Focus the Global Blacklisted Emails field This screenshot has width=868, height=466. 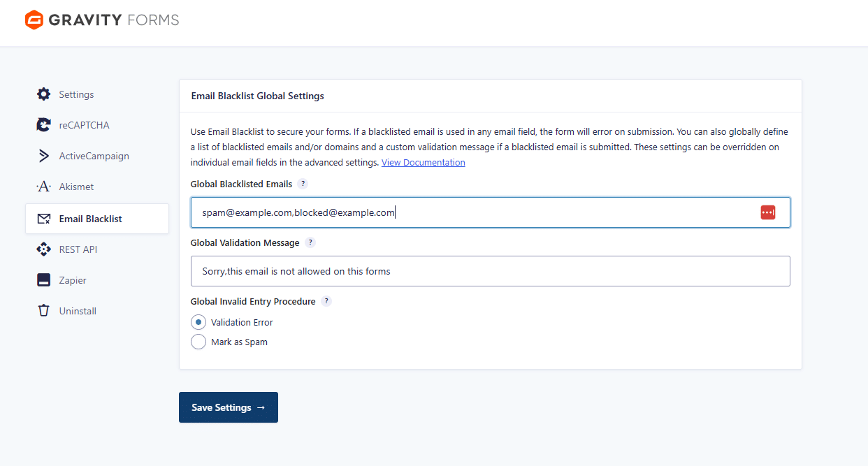(x=491, y=212)
